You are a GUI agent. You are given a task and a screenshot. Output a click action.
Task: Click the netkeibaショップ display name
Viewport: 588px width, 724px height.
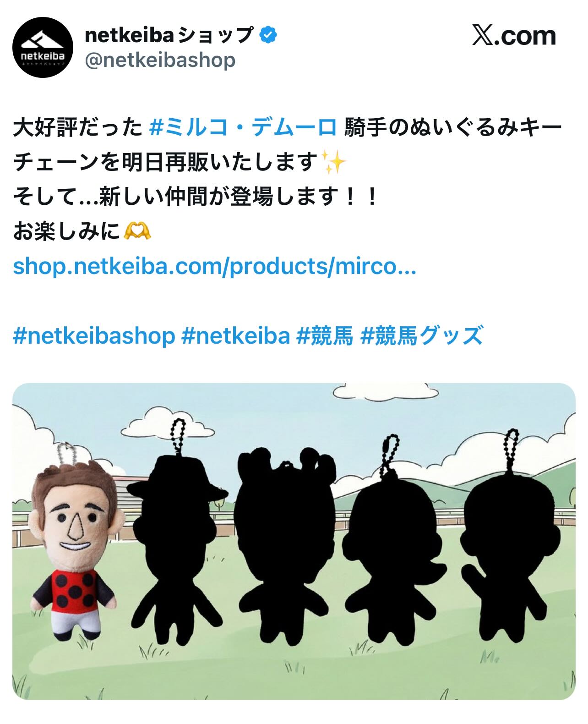tap(169, 35)
